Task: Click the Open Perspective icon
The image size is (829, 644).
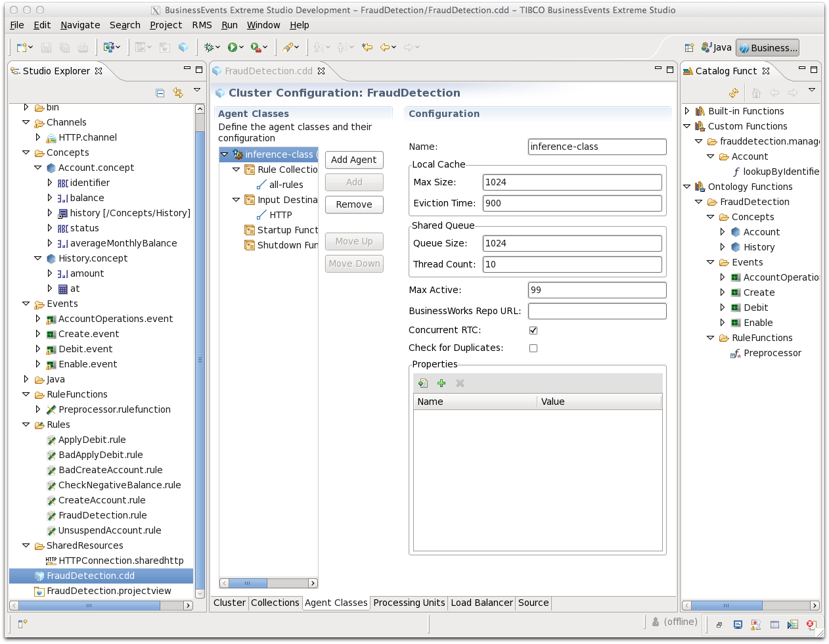Action: pyautogui.click(x=689, y=47)
